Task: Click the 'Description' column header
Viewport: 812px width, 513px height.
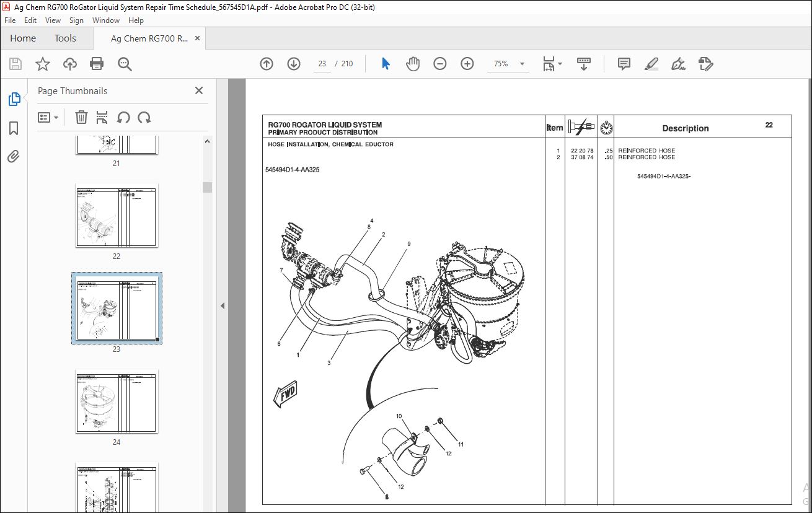Action: [x=685, y=128]
